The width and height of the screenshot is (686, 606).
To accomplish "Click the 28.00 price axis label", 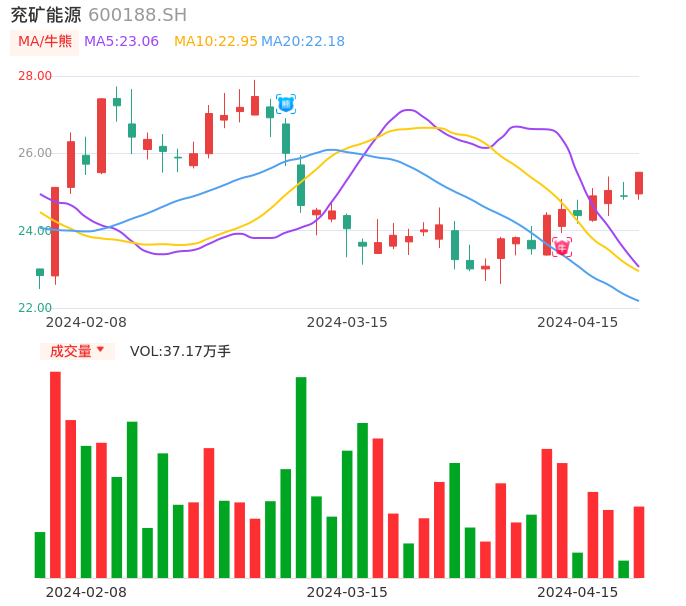I will coord(35,76).
